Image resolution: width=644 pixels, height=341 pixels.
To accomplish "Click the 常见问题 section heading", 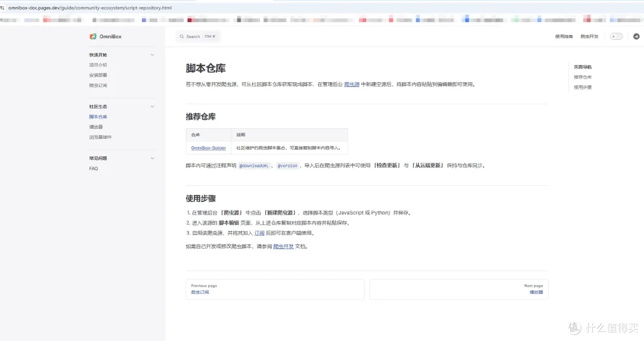I will (98, 158).
